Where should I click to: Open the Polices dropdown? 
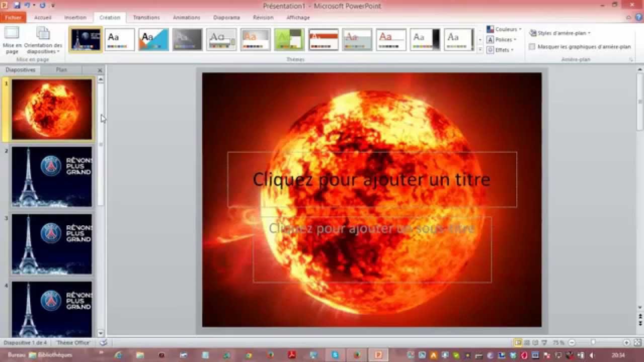502,40
